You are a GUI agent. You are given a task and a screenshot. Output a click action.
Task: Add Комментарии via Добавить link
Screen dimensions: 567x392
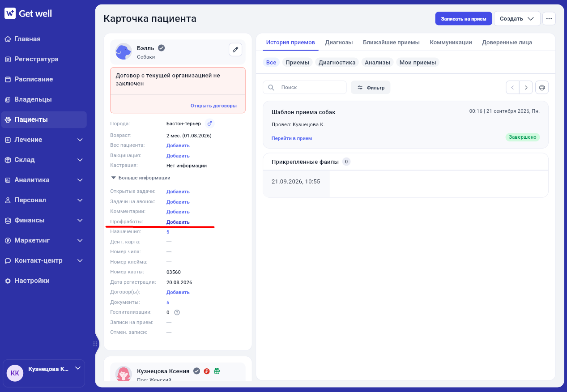(178, 212)
